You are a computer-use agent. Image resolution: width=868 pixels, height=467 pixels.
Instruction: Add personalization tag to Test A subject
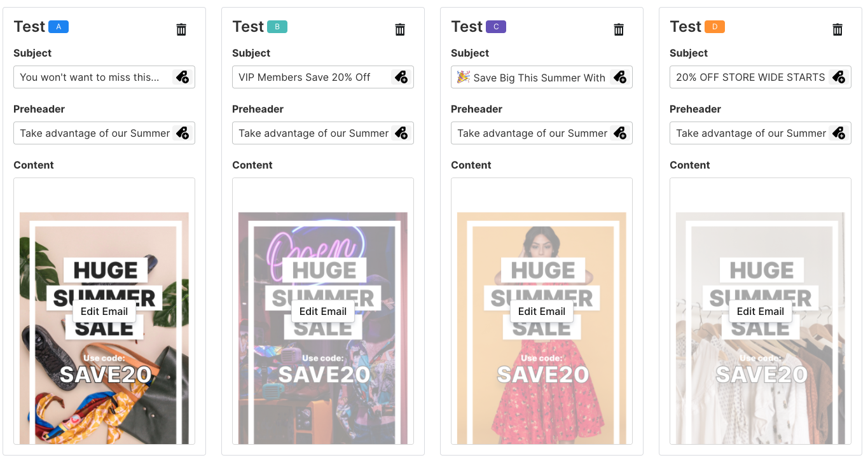(x=183, y=77)
